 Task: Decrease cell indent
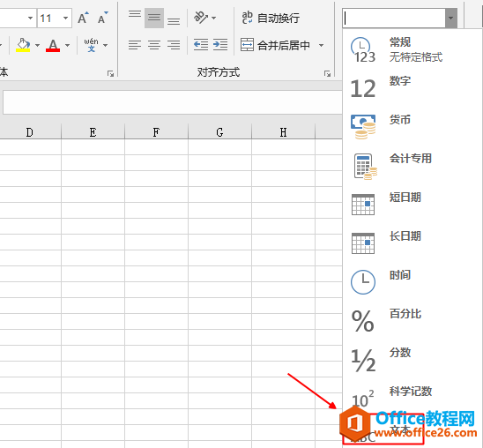(201, 45)
